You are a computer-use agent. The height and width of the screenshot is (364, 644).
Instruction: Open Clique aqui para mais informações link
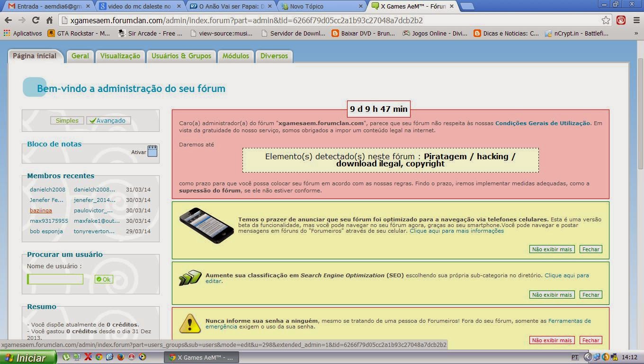456,231
